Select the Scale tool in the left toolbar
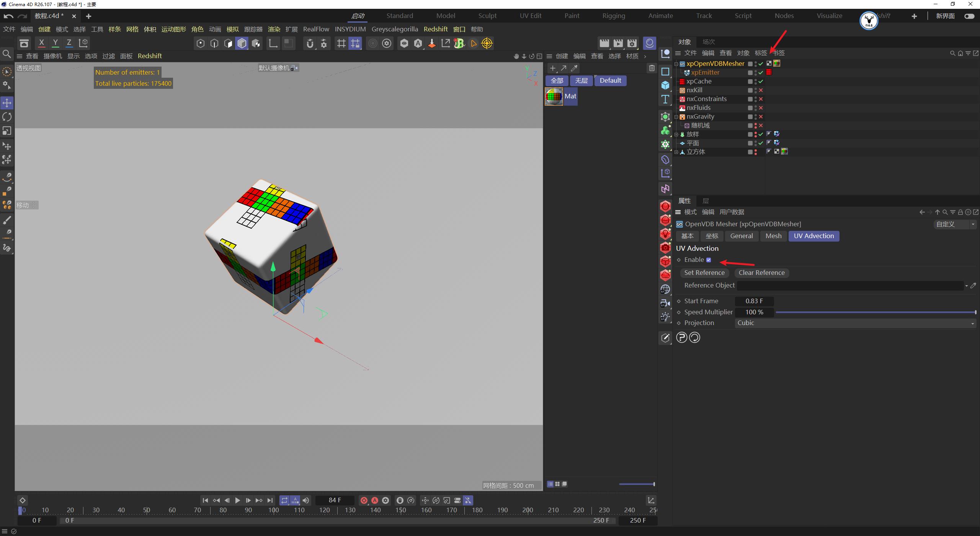This screenshot has width=980, height=536. (x=7, y=131)
